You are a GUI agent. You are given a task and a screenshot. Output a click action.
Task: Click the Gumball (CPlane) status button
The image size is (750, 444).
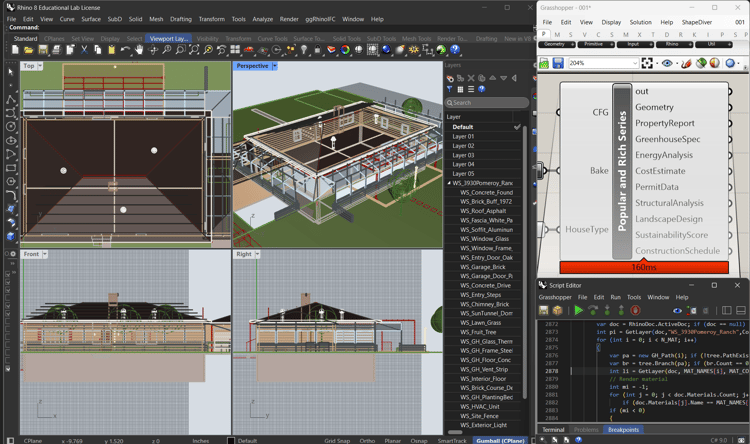pos(500,441)
